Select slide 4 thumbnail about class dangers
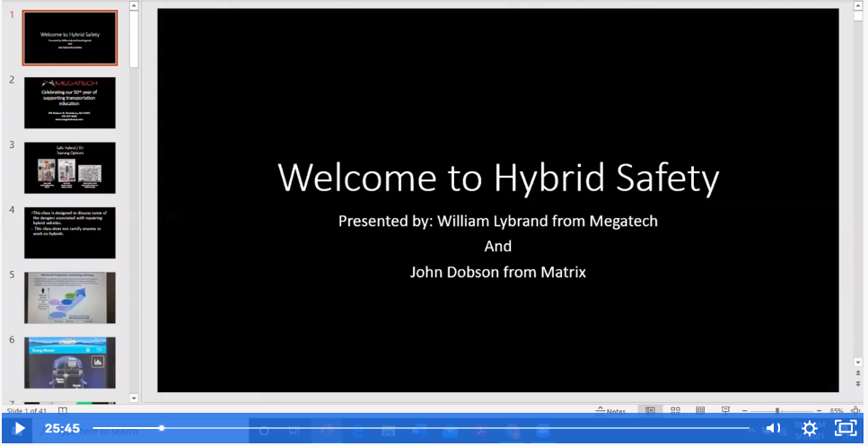Screen dimensions: 868x446 (70, 232)
